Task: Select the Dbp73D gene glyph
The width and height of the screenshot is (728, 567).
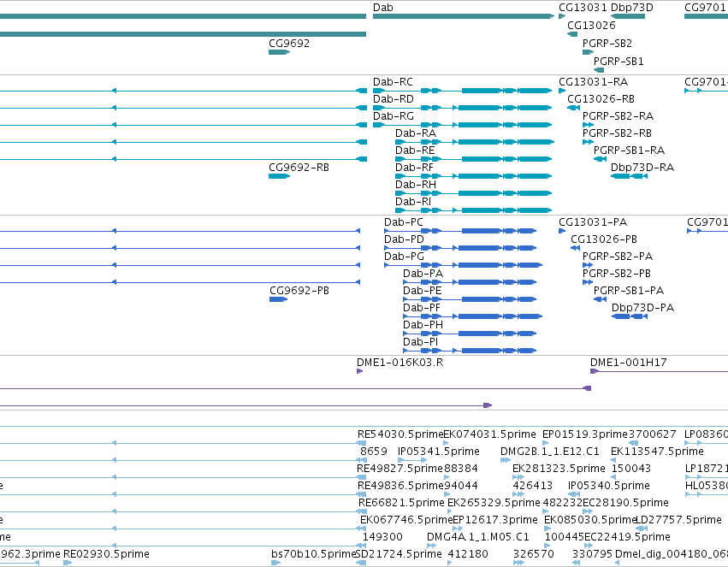Action: (x=628, y=16)
